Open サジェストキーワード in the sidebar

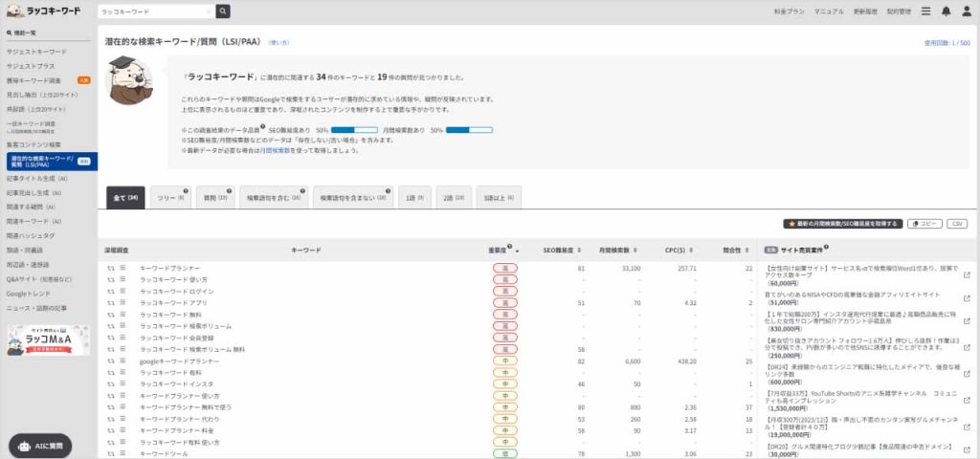[36, 52]
